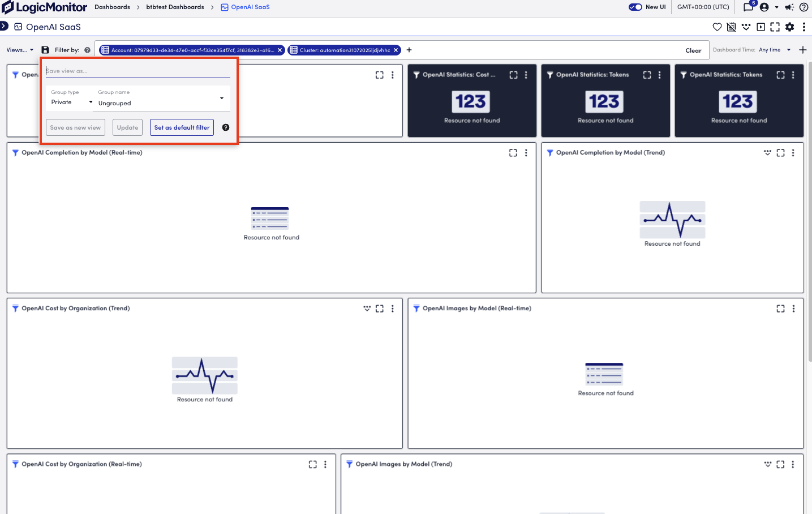Expand Cost by Organization (Trend) widget fullscreen
The width and height of the screenshot is (812, 514).
[x=380, y=309]
